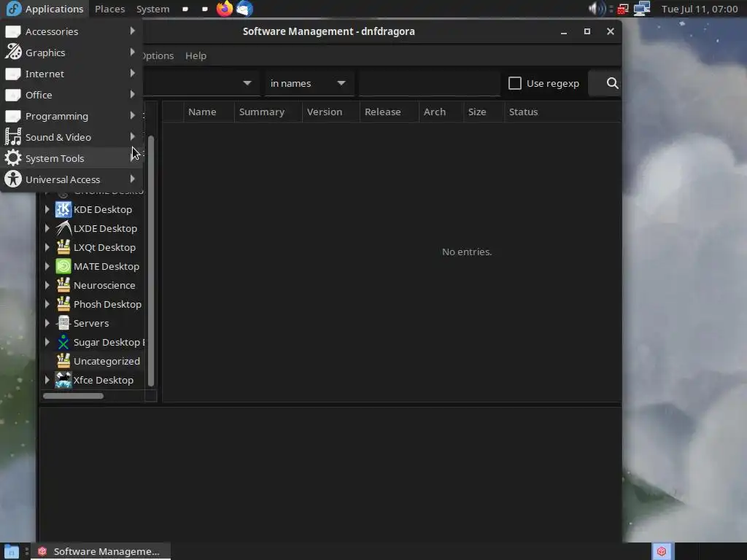The height and width of the screenshot is (560, 747).
Task: Expand the LXDE Desktop group
Action: coord(47,228)
